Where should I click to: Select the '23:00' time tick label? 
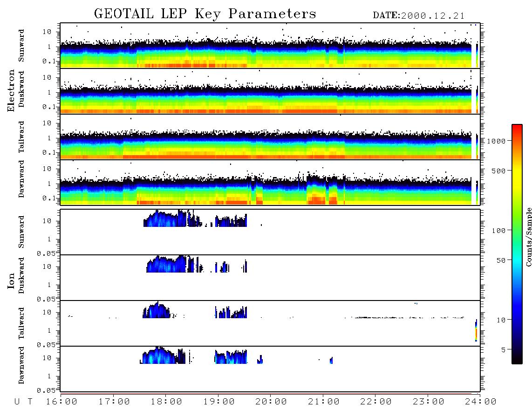point(428,402)
